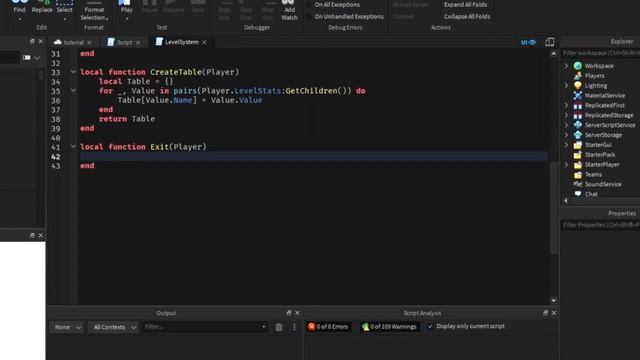
Task: Close the Script tab
Action: coord(138,42)
